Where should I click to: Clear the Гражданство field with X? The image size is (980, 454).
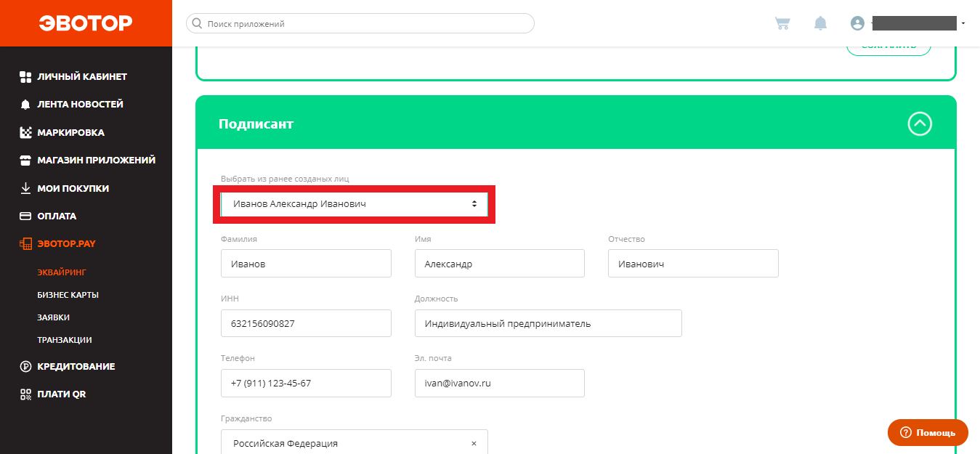474,443
